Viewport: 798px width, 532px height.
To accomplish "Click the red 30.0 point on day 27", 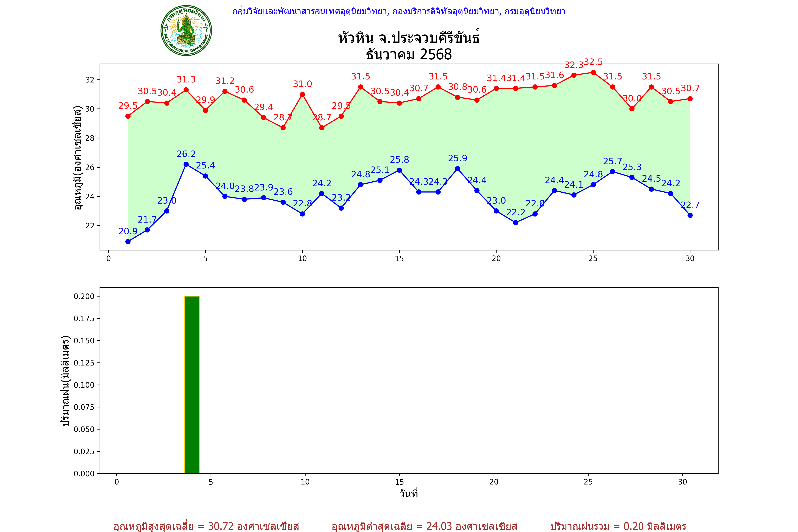I will click(x=632, y=109).
